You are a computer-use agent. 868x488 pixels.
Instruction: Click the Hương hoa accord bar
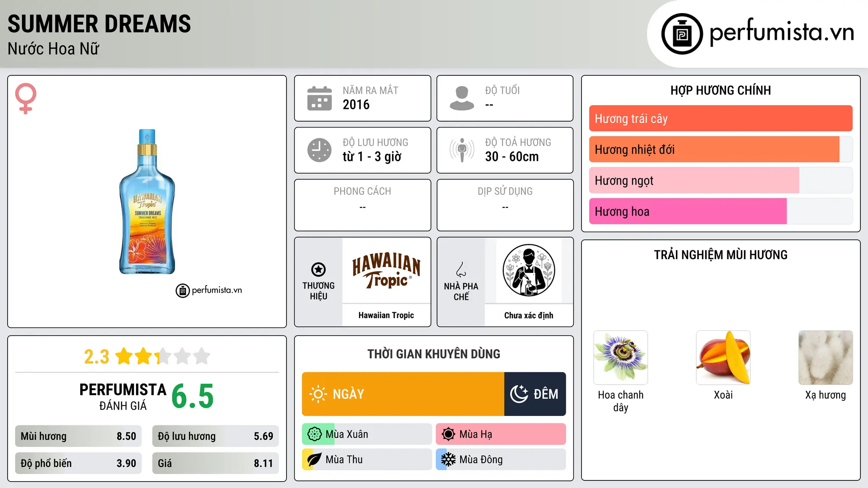pyautogui.click(x=721, y=211)
